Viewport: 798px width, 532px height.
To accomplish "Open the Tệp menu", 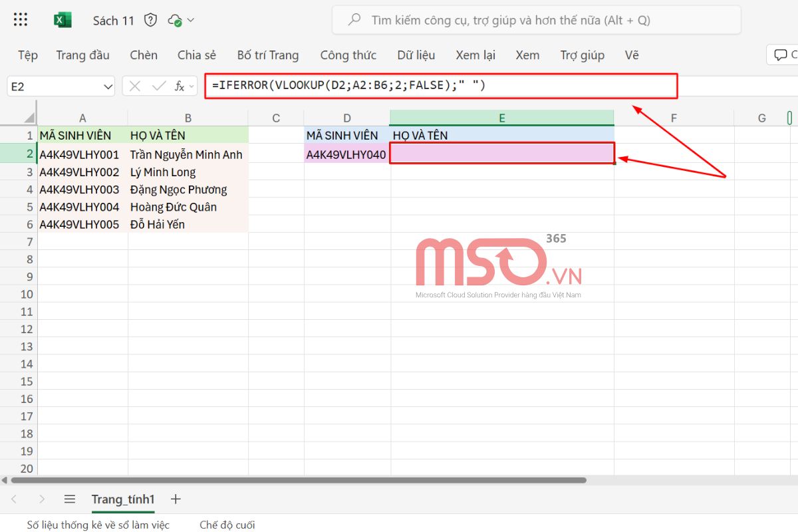I will tap(28, 55).
